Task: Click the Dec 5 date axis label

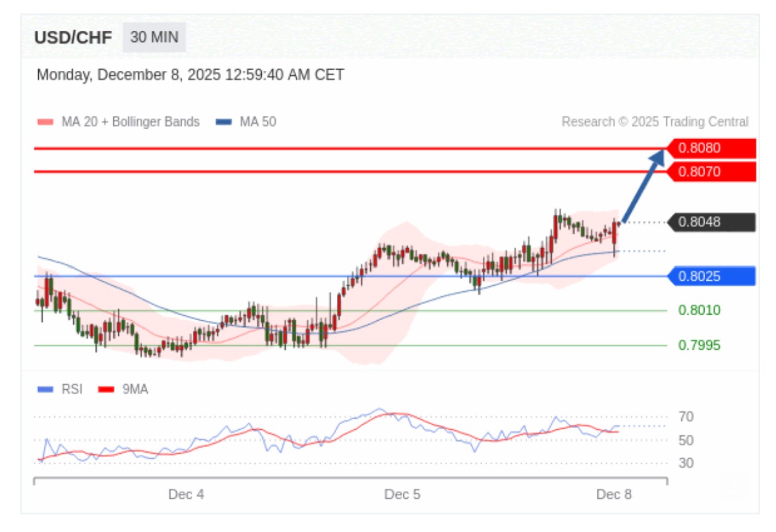Action: point(402,494)
